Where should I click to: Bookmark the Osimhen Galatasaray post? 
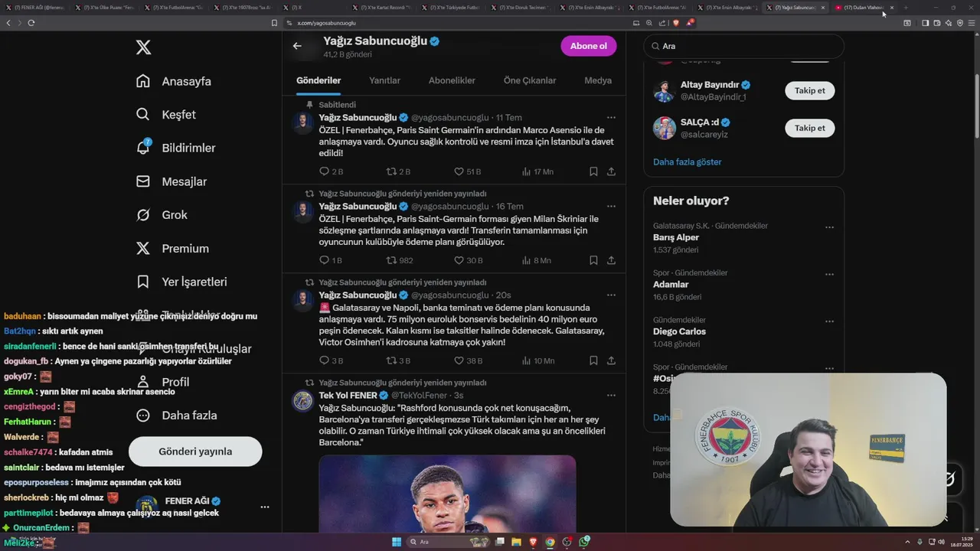pyautogui.click(x=593, y=360)
